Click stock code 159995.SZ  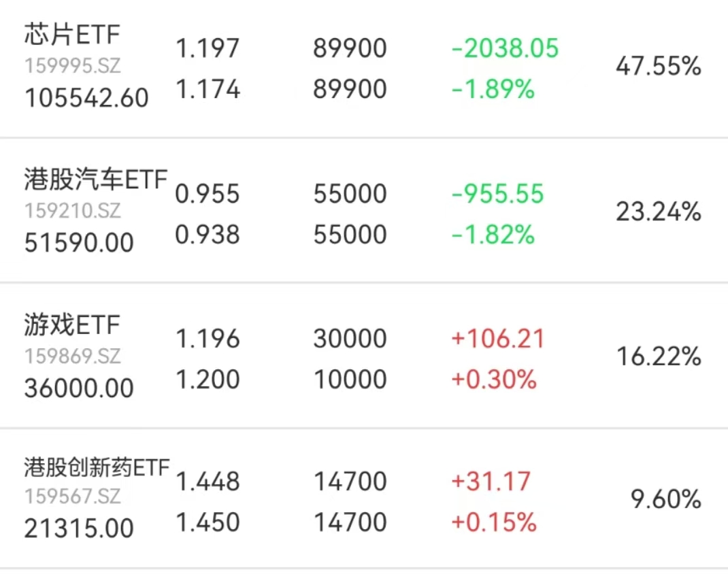coord(73,67)
